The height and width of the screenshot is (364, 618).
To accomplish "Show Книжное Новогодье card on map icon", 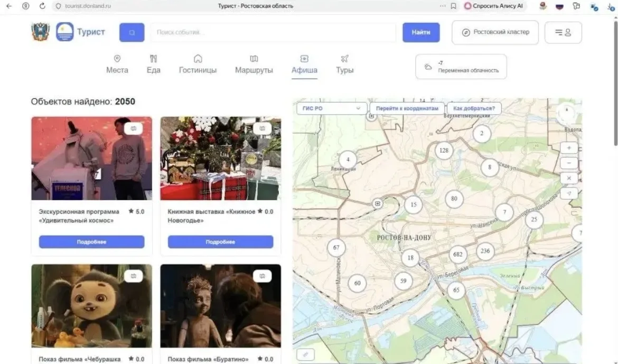I will click(x=262, y=128).
